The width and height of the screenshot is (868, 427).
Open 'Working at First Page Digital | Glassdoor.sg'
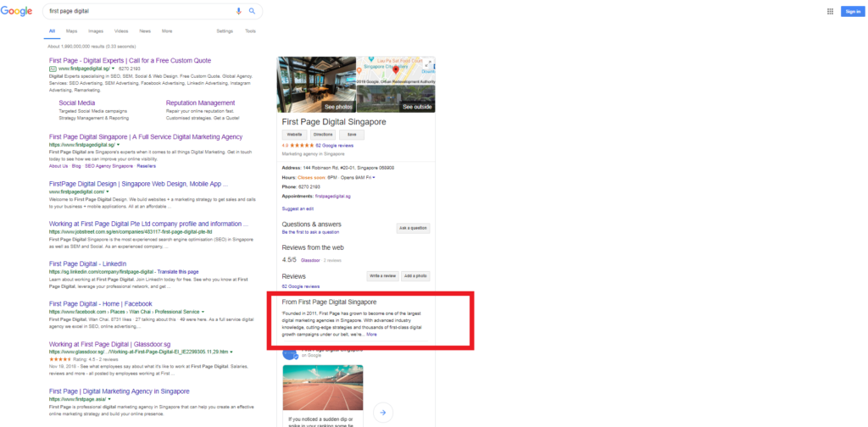(x=109, y=344)
